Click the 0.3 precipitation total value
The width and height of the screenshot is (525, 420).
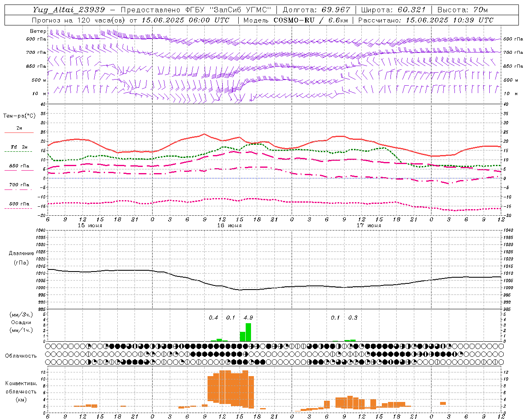(352, 317)
